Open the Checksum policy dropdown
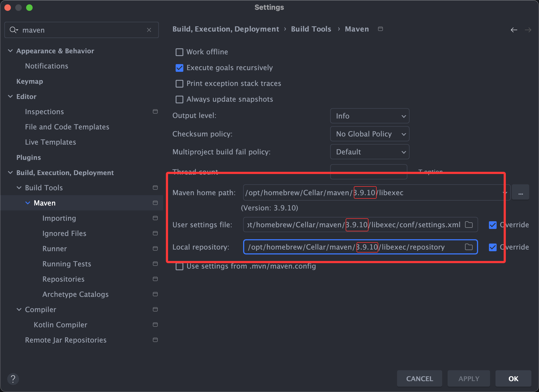The width and height of the screenshot is (539, 392). 370,134
